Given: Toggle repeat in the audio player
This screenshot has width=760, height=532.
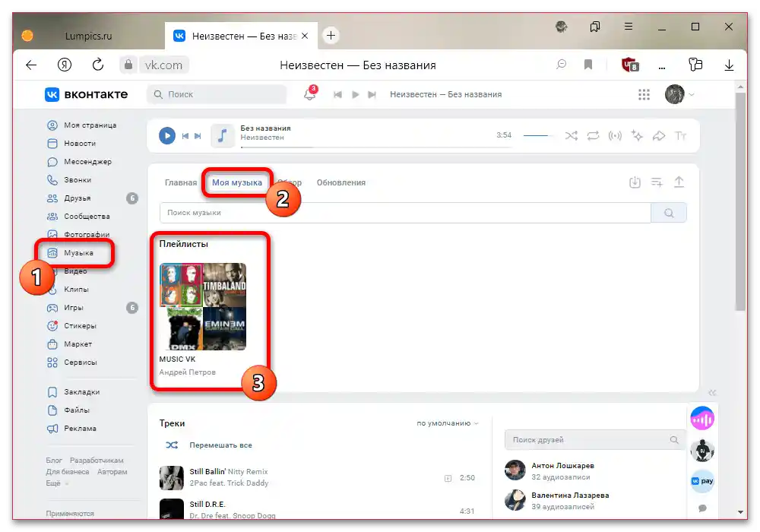Looking at the screenshot, I should [593, 136].
